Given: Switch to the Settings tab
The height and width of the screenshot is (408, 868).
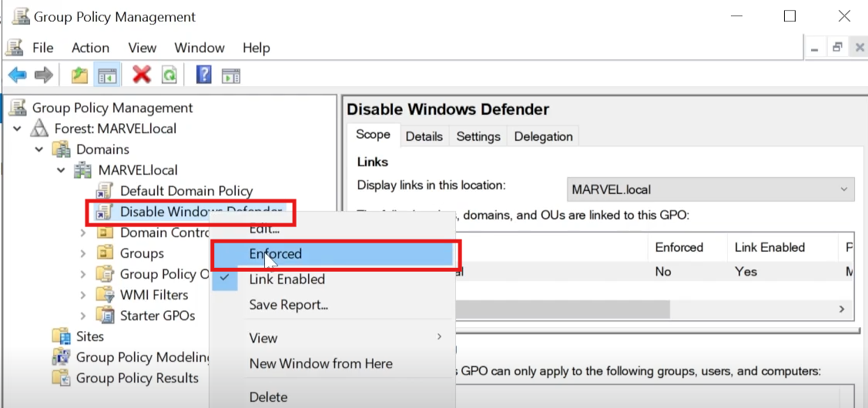Looking at the screenshot, I should [478, 137].
